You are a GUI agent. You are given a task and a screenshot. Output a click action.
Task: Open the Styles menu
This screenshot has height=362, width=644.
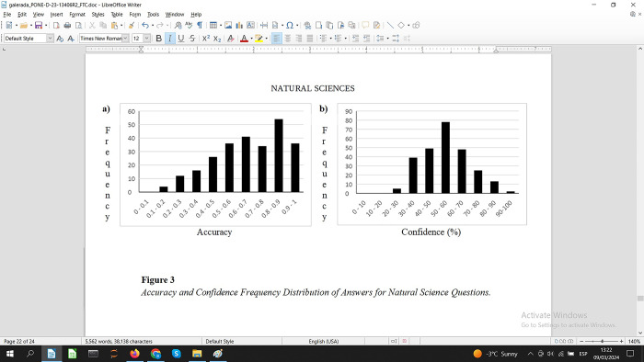98,15
